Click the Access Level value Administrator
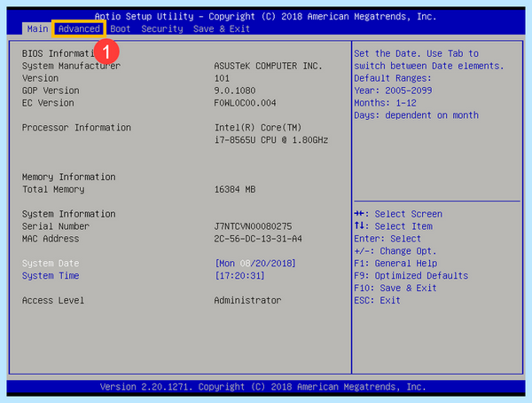 pos(247,300)
